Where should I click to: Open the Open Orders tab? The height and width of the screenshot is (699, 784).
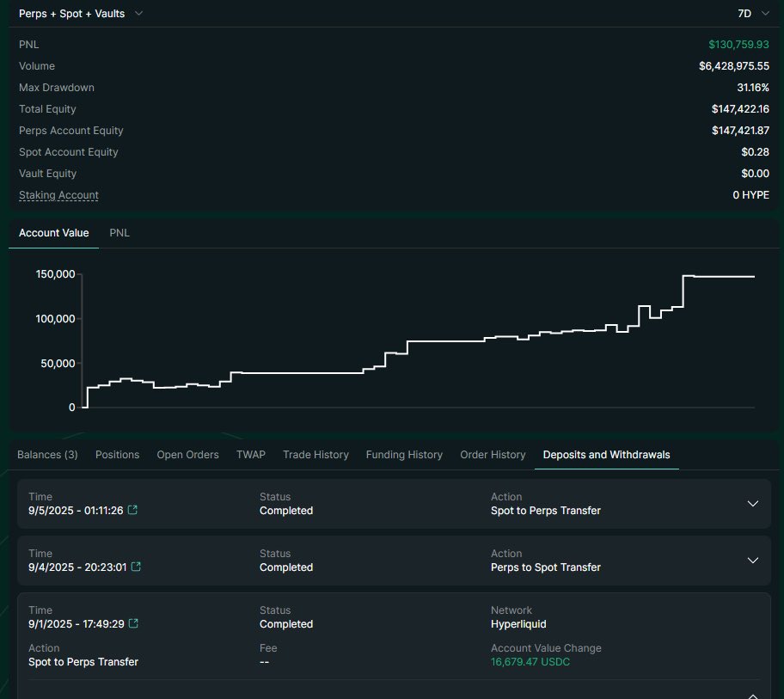click(x=188, y=455)
